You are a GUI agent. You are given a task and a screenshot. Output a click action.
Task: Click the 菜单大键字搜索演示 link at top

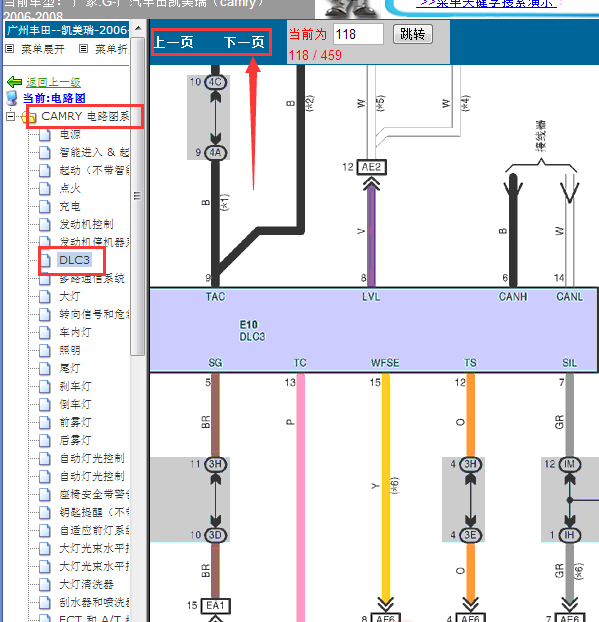pos(486,4)
